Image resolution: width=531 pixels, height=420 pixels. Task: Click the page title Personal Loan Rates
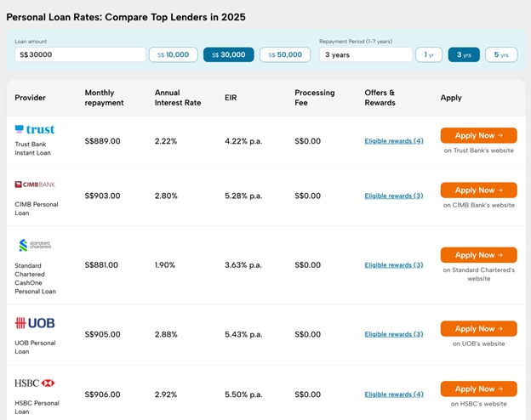coord(126,17)
